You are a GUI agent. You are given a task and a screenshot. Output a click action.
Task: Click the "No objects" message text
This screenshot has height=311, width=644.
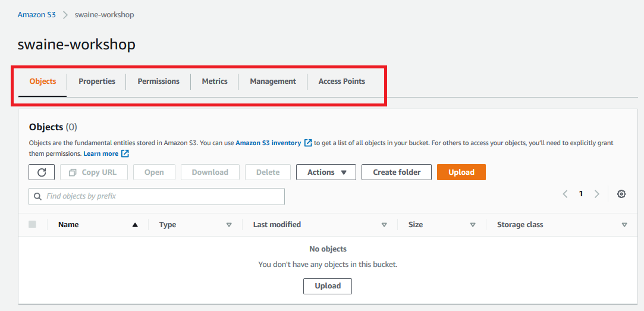[x=328, y=249]
